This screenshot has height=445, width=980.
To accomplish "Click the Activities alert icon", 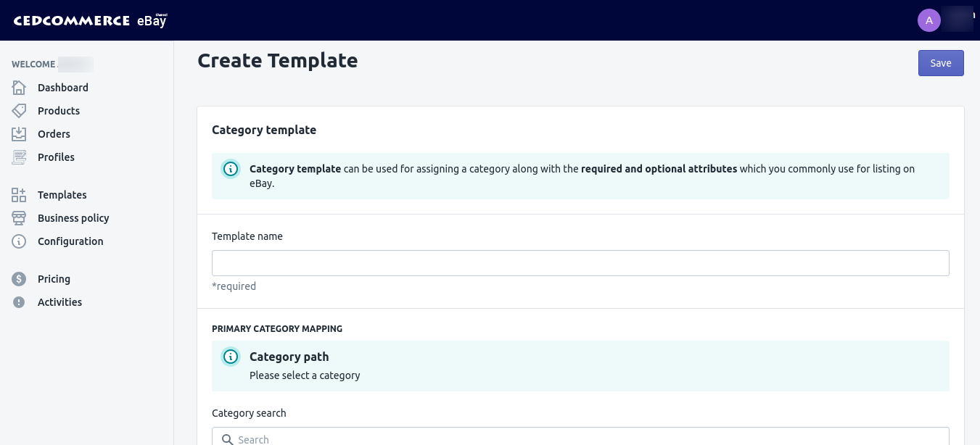I will (x=19, y=302).
